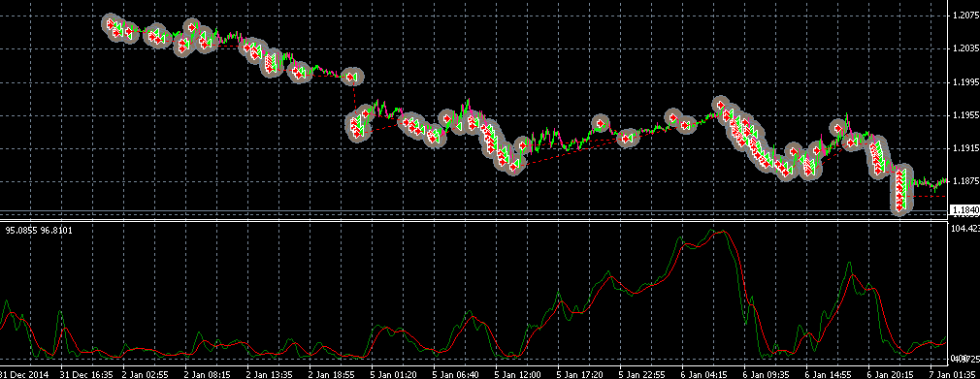Click the 6 Jan 09:35 time label
The height and width of the screenshot is (379, 980).
pyautogui.click(x=768, y=373)
